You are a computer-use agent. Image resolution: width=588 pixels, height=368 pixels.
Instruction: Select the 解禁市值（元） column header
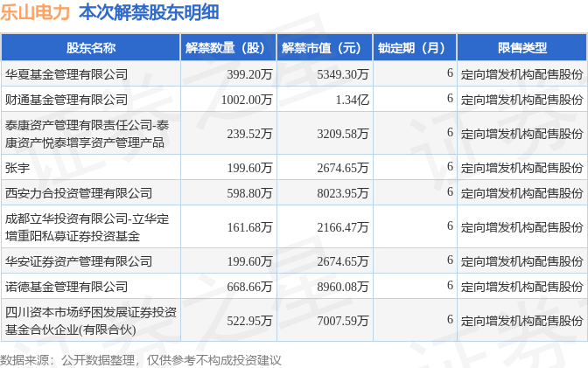click(325, 47)
